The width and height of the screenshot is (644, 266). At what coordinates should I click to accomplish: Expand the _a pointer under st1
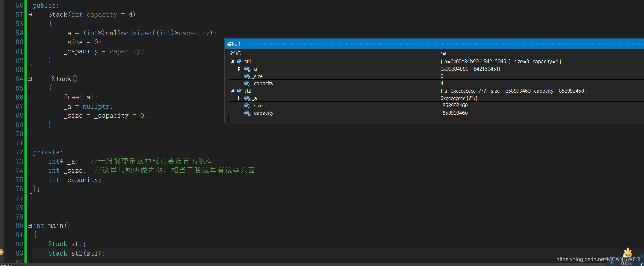pyautogui.click(x=239, y=69)
